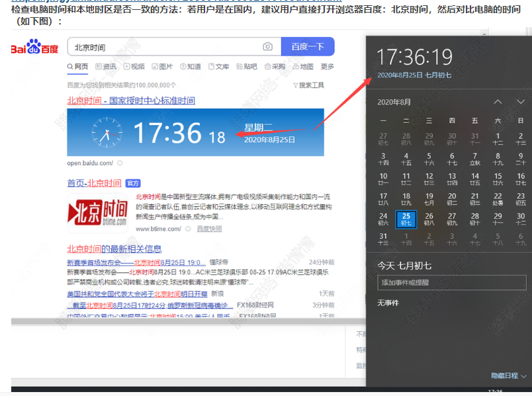Select date 25 in the calendar
Image resolution: width=532 pixels, height=396 pixels.
pyautogui.click(x=406, y=219)
